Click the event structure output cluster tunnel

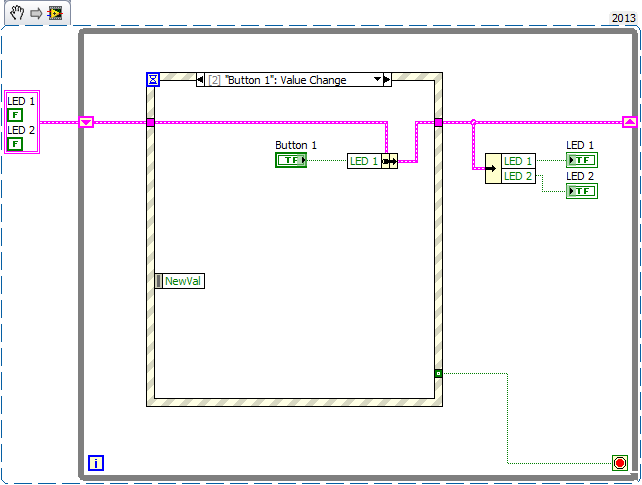tap(439, 122)
